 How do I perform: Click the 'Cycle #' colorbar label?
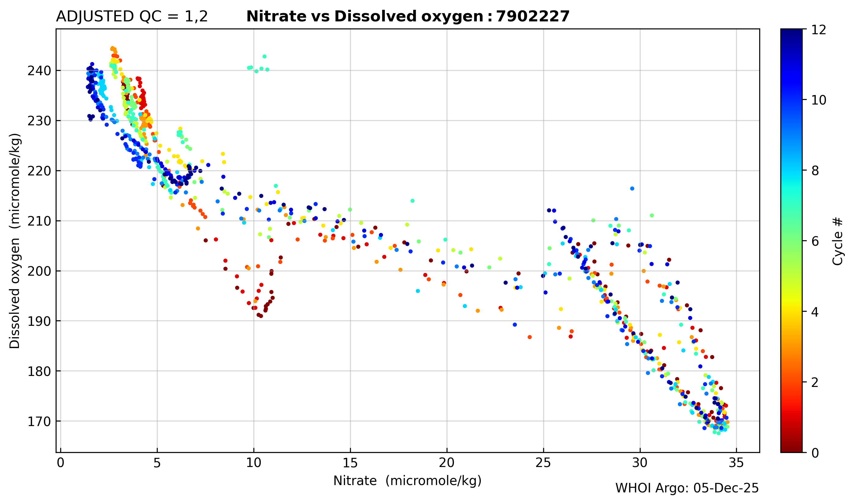(x=838, y=241)
